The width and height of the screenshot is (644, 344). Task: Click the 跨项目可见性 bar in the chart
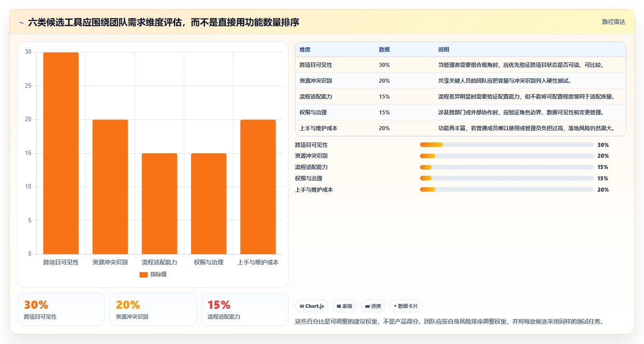click(x=61, y=153)
